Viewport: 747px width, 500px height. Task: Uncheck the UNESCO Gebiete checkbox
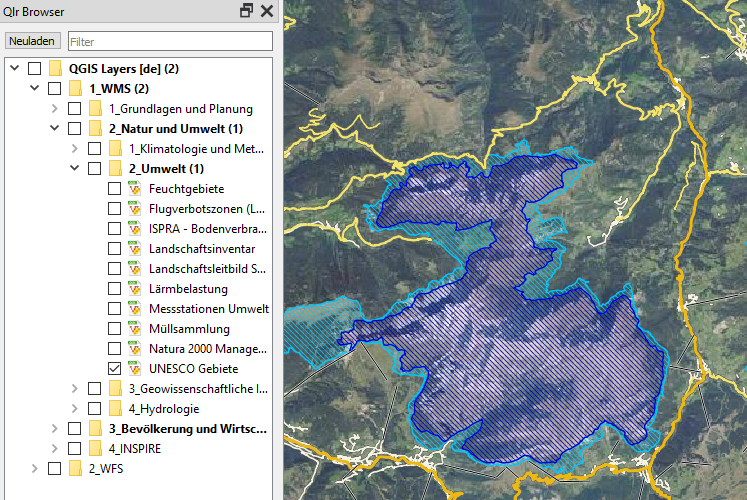[114, 369]
